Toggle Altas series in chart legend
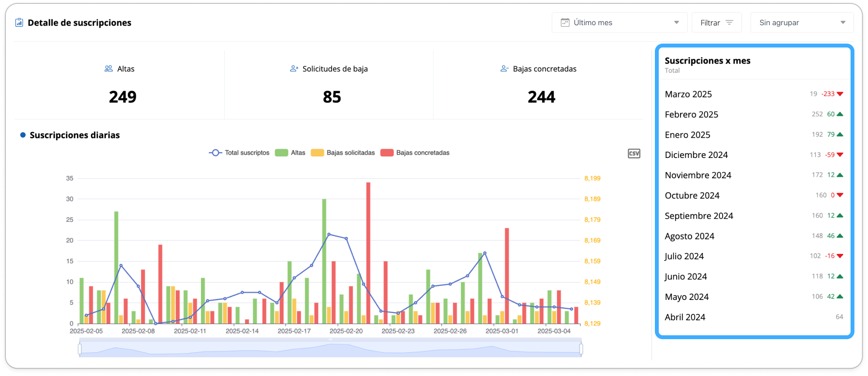Image resolution: width=868 pixels, height=376 pixels. tap(290, 153)
